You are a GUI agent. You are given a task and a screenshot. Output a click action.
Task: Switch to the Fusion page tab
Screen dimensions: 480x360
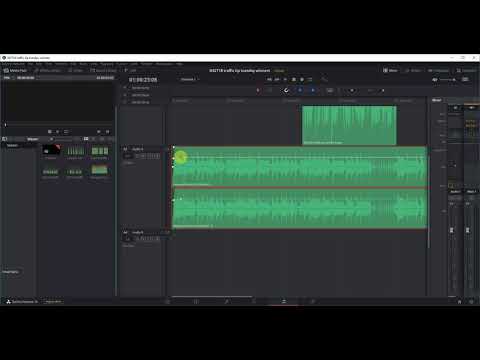226,301
